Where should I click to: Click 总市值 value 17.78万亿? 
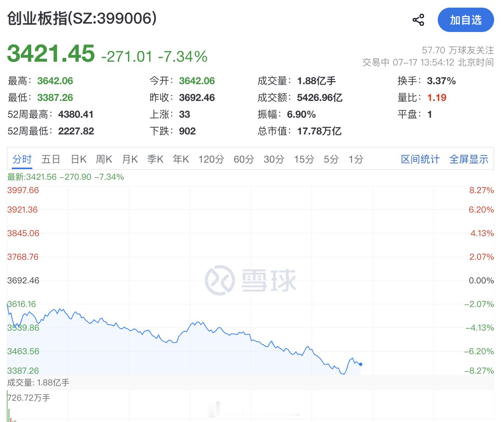coord(319,131)
